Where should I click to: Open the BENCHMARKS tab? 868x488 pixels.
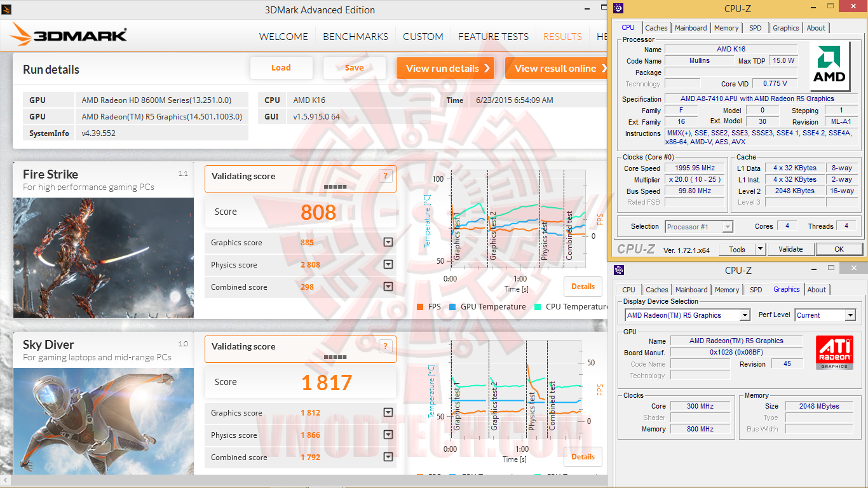pos(356,37)
